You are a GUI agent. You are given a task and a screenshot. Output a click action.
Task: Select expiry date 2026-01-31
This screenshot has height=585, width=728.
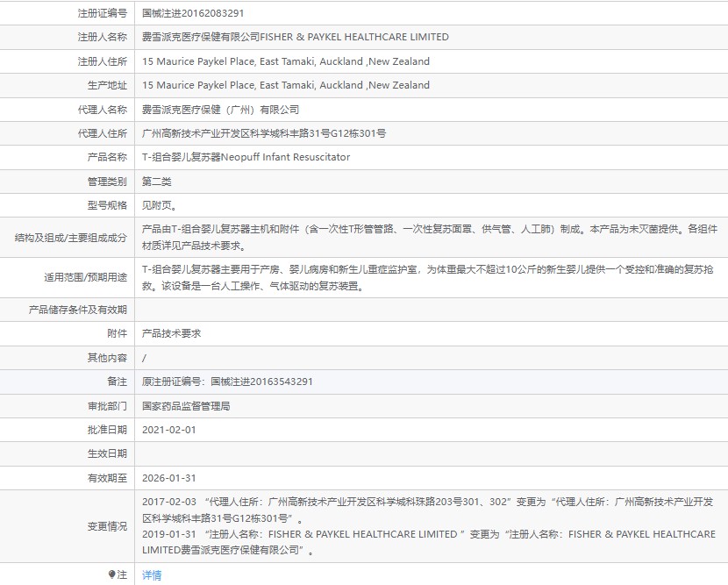[169, 478]
